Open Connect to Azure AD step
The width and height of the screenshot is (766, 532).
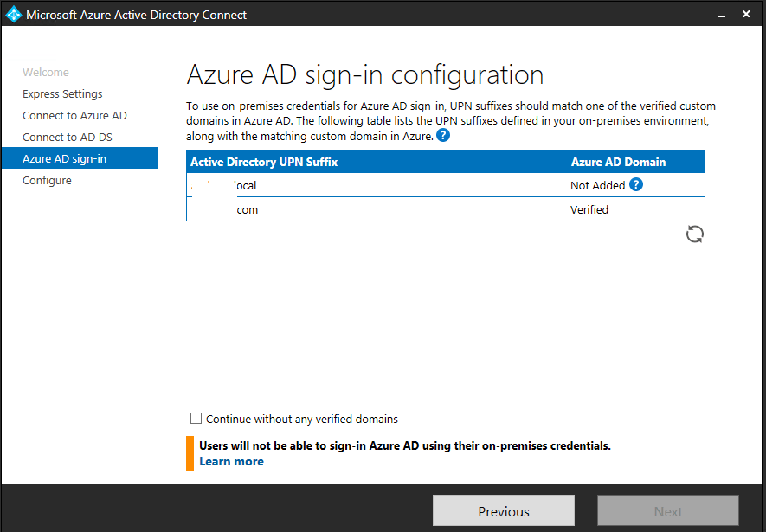[x=74, y=116]
